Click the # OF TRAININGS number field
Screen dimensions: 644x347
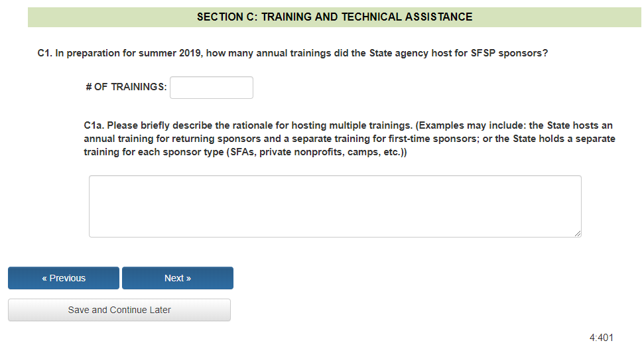point(211,88)
